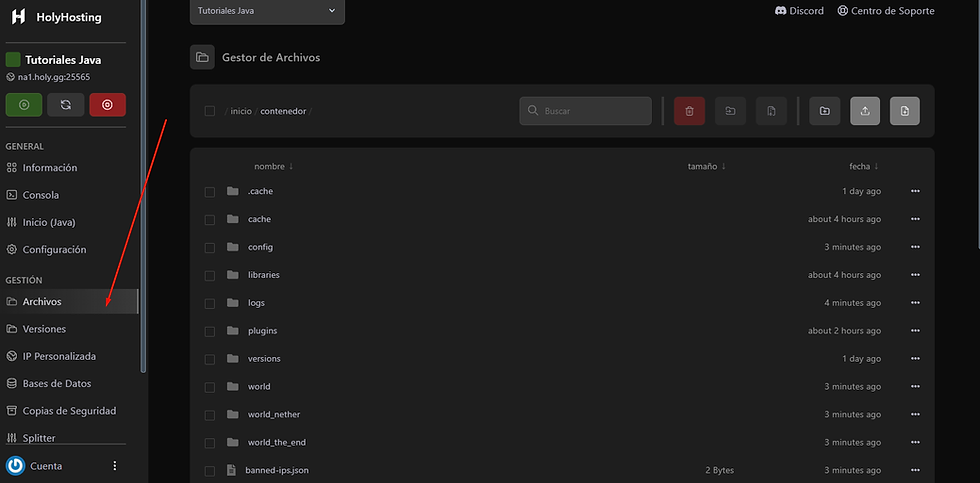Open the options menu for plugins row
Viewport: 980px width, 483px height.
pos(915,331)
